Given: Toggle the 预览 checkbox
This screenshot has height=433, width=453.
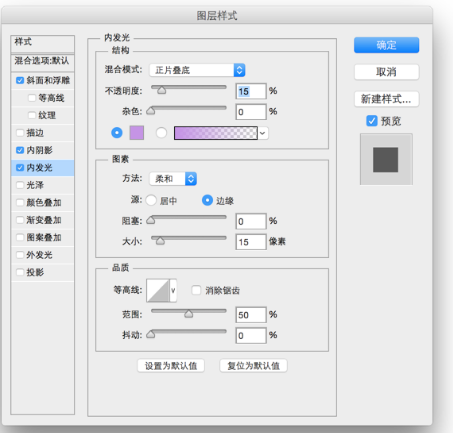Looking at the screenshot, I should pyautogui.click(x=372, y=121).
